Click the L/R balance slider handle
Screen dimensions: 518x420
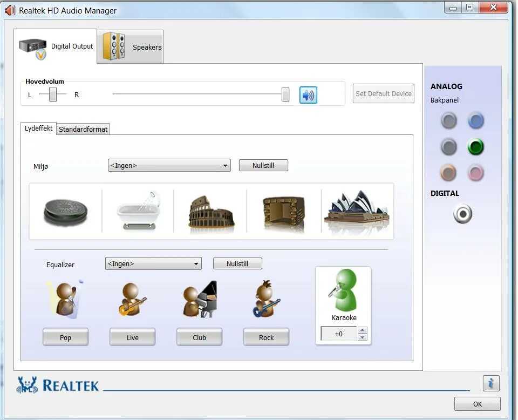53,94
